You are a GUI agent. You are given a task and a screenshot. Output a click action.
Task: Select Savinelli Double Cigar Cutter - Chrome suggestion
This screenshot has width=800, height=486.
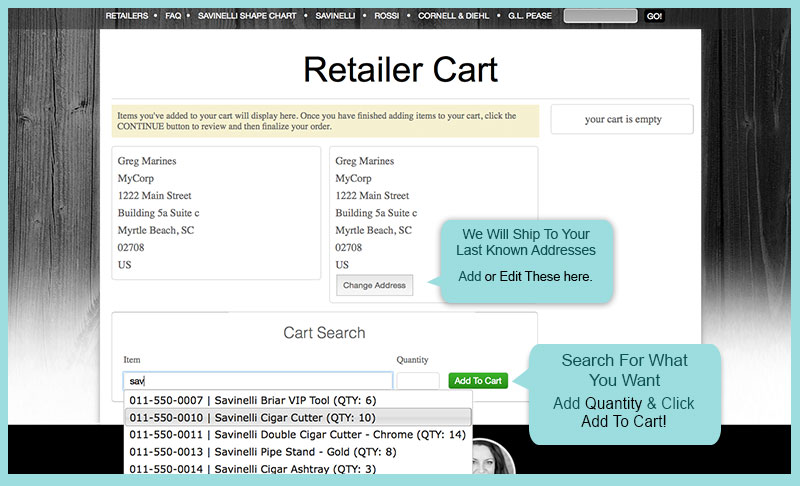(x=298, y=434)
